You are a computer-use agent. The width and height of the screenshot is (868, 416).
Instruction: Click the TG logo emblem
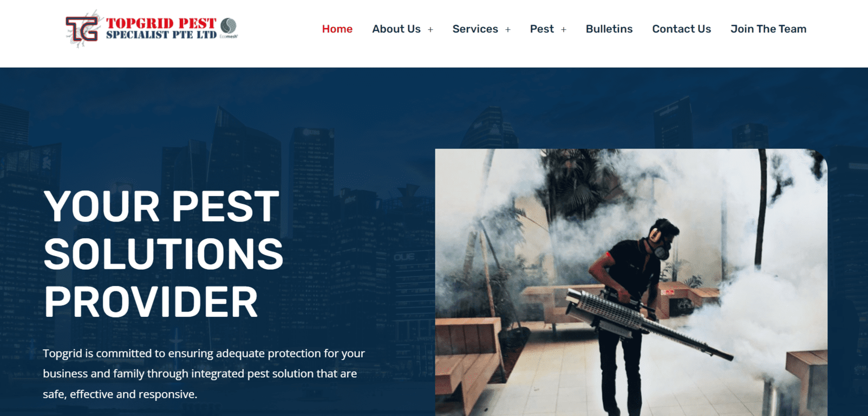pyautogui.click(x=82, y=29)
